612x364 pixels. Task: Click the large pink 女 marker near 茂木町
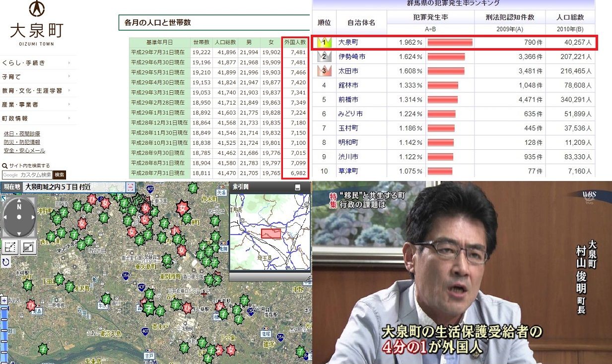pos(182,207)
